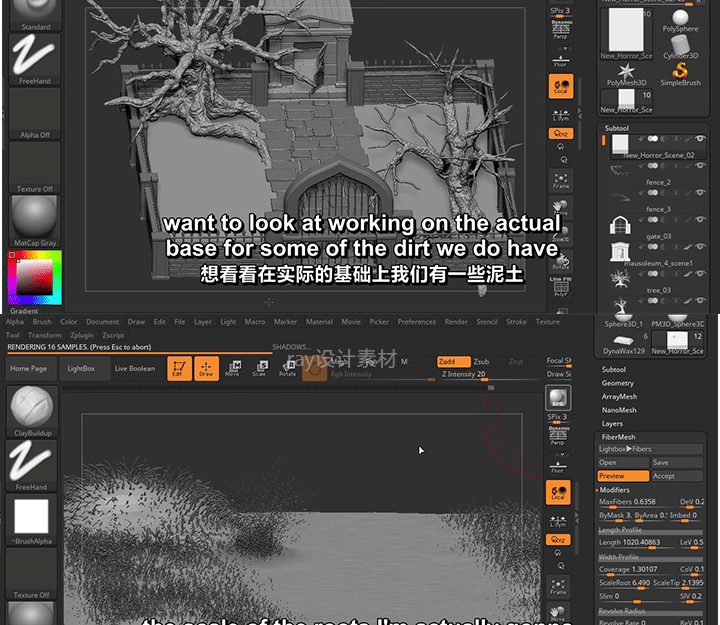Open the ClayBuildup brush picker
This screenshot has height=625, width=720.
click(x=32, y=411)
